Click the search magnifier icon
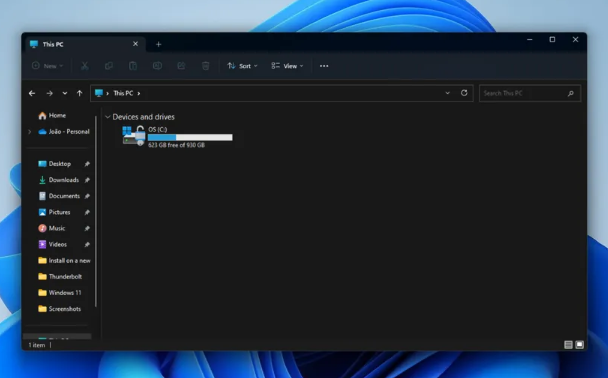Viewport: 608px width, 378px height. (571, 93)
